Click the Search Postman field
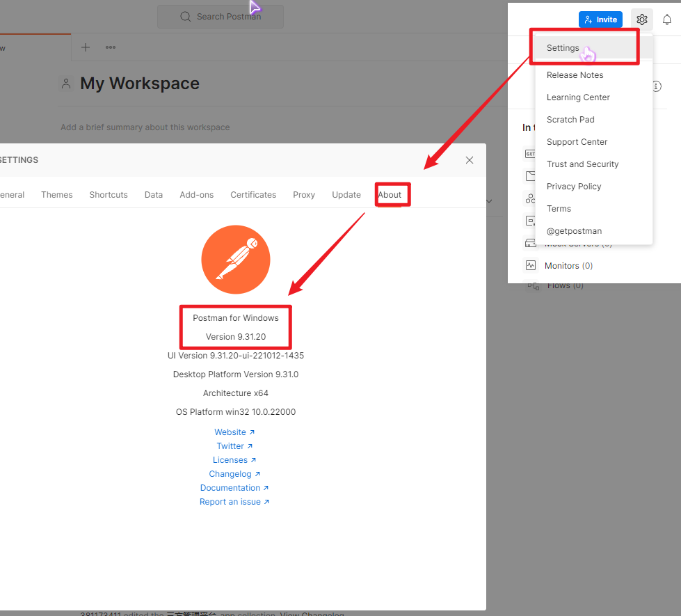 [221, 17]
